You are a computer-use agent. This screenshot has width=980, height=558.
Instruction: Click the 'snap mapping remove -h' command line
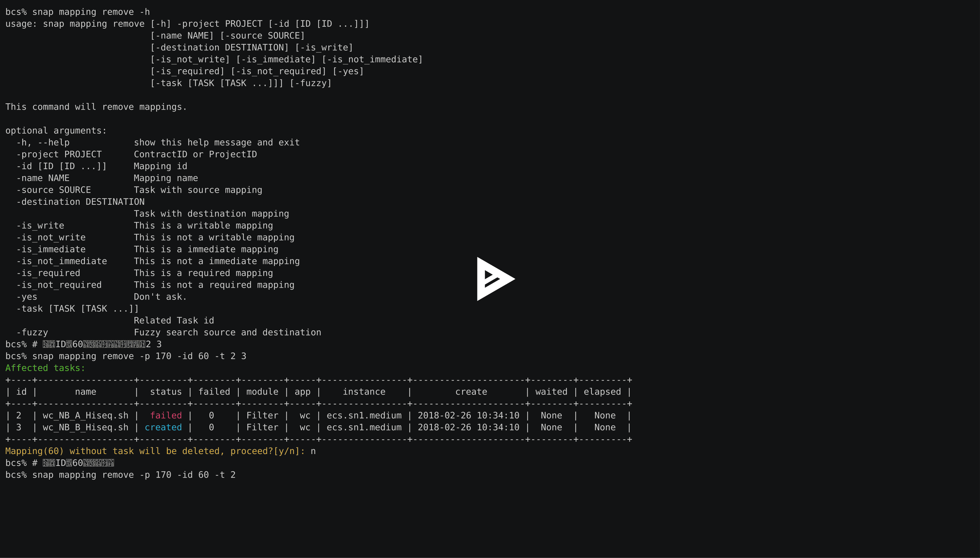click(x=77, y=12)
